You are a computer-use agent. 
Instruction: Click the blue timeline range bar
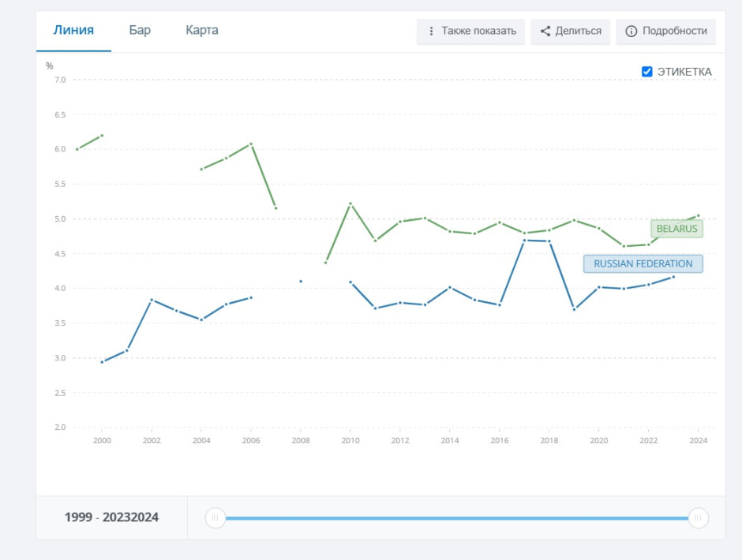click(x=457, y=518)
